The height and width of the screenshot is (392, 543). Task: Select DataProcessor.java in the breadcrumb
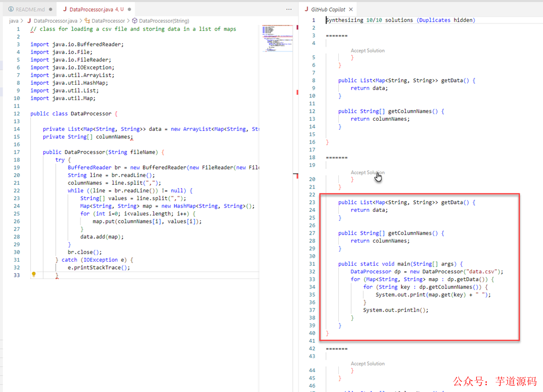pyautogui.click(x=55, y=21)
